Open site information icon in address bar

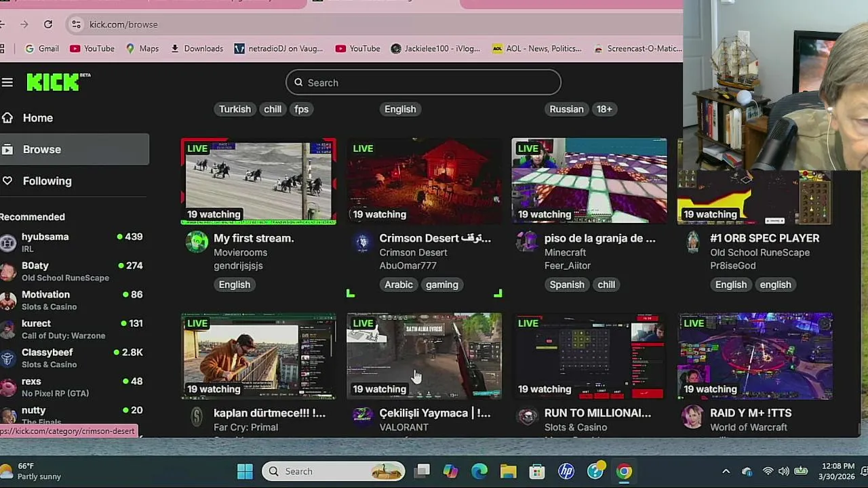pos(76,24)
